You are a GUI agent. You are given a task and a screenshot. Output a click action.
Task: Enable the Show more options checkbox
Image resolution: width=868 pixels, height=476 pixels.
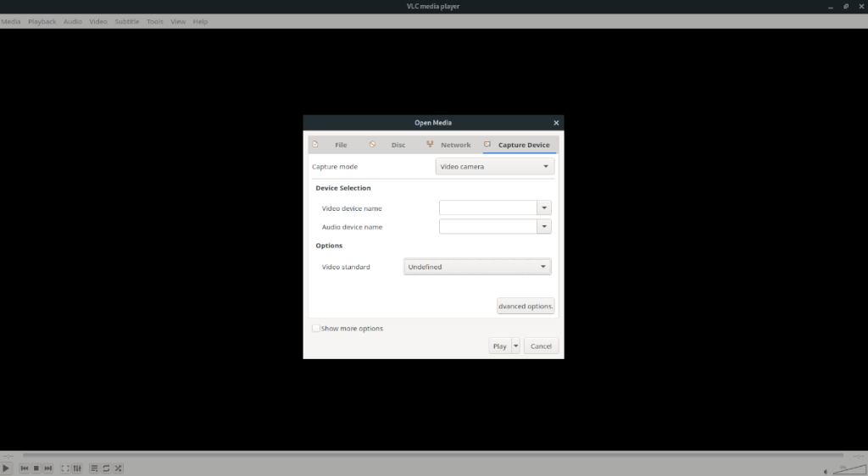point(316,329)
